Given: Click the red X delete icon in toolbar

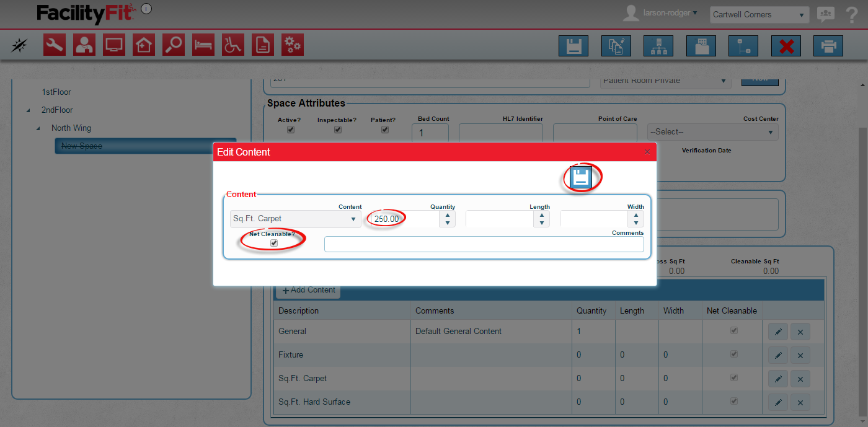Looking at the screenshot, I should coord(786,46).
